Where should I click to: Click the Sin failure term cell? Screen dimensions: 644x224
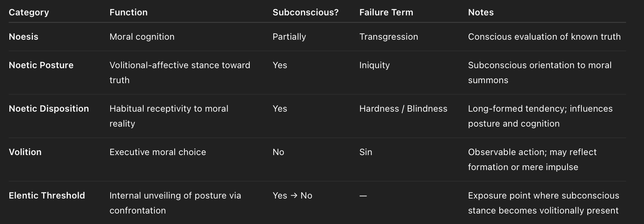(x=366, y=152)
